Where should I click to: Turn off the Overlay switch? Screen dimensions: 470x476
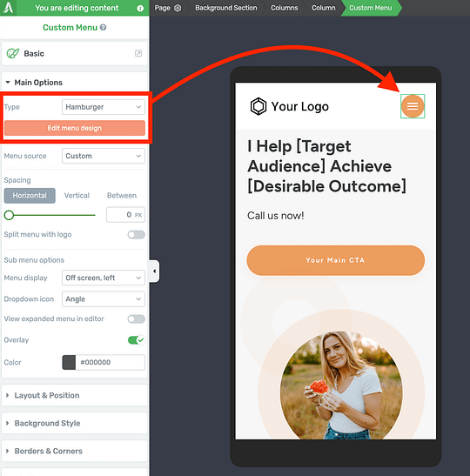coord(137,340)
